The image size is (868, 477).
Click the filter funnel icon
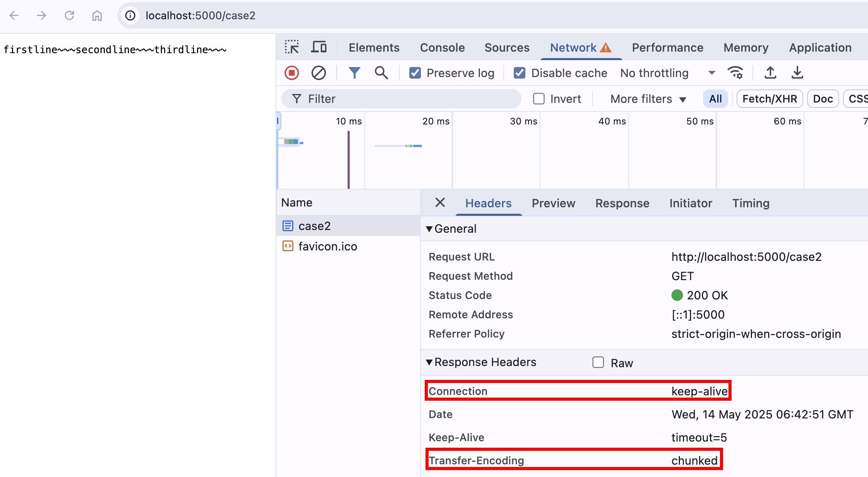point(354,73)
